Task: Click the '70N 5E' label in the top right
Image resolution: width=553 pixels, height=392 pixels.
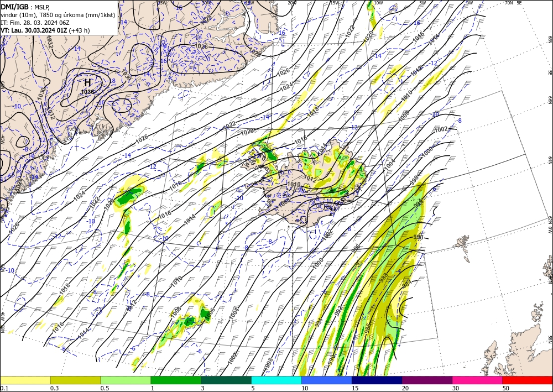Action: 513,3
